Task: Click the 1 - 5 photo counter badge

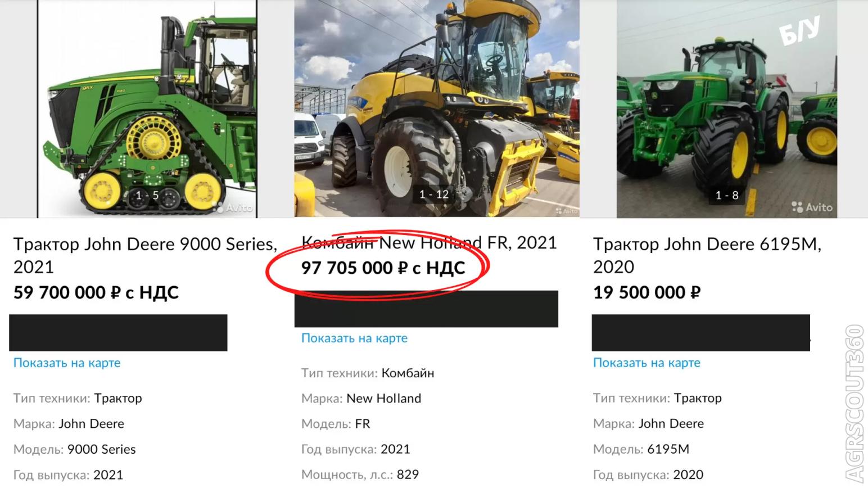Action: [x=147, y=196]
